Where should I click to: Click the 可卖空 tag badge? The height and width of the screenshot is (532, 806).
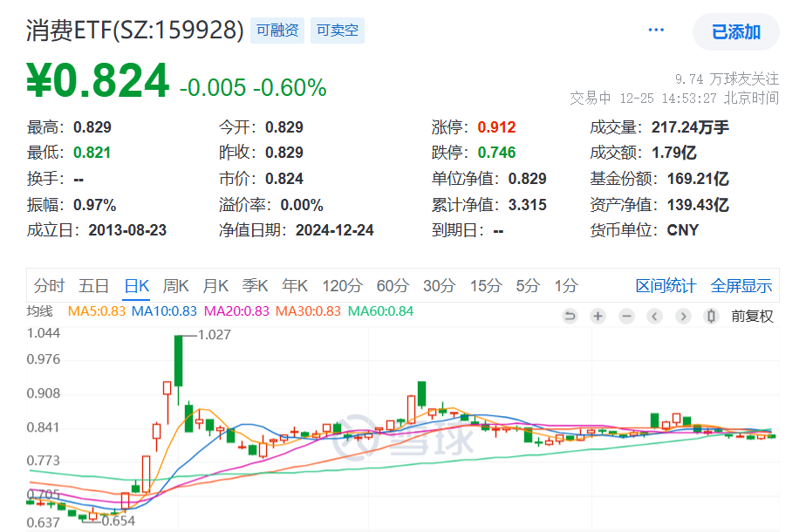point(337,31)
